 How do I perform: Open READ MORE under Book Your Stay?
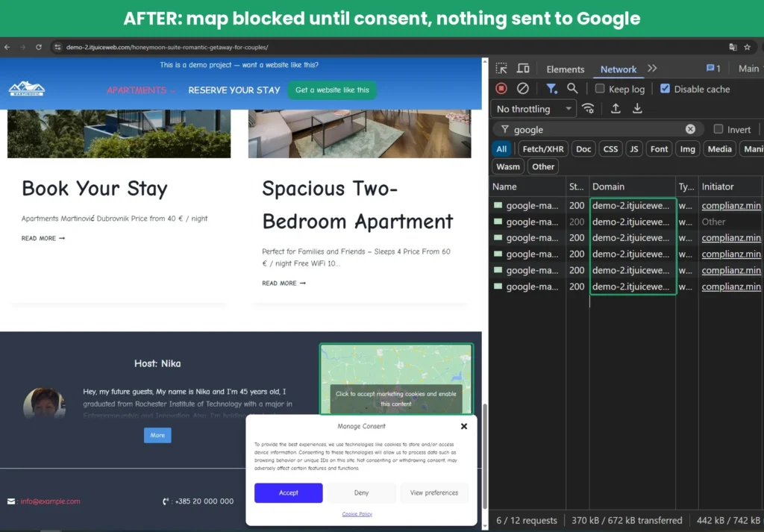43,238
